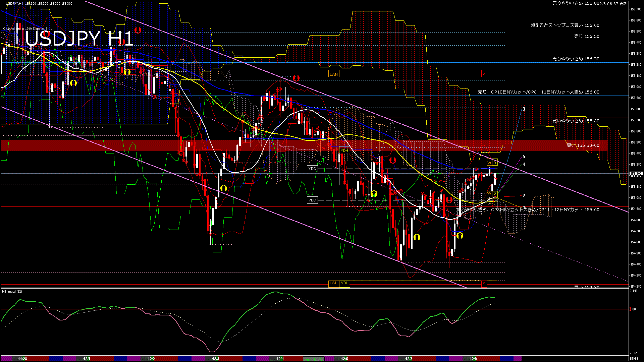Click the red omega icon at the chart top

click(x=138, y=30)
